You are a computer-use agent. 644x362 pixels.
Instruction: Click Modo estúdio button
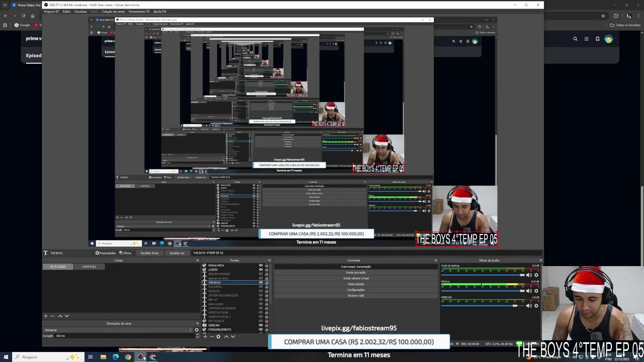click(356, 284)
